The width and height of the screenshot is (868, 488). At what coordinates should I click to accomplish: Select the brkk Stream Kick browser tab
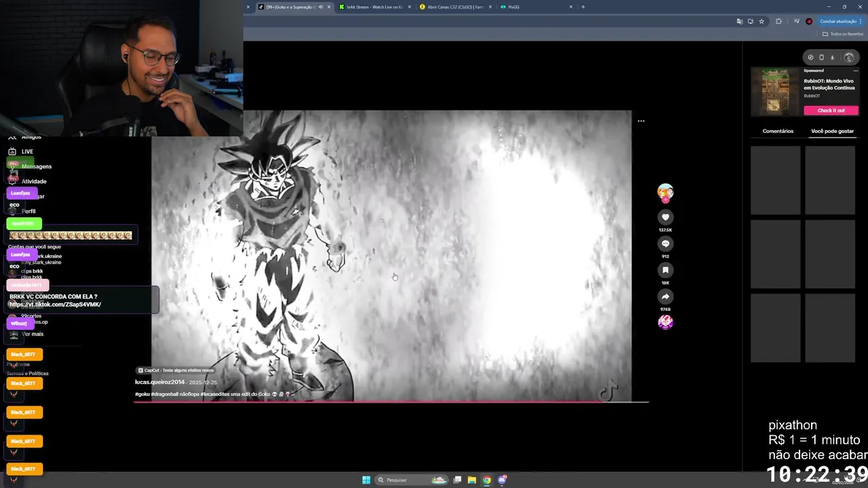point(374,7)
